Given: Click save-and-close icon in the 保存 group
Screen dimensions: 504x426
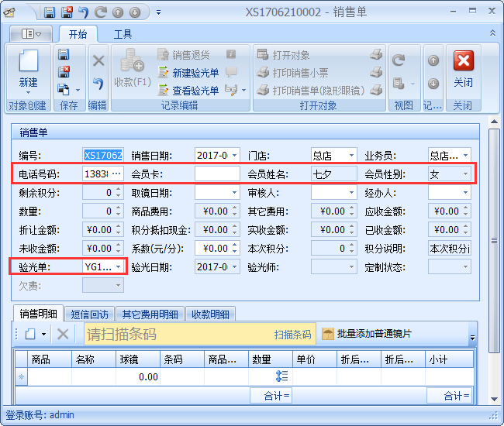Looking at the screenshot, I should (64, 72).
